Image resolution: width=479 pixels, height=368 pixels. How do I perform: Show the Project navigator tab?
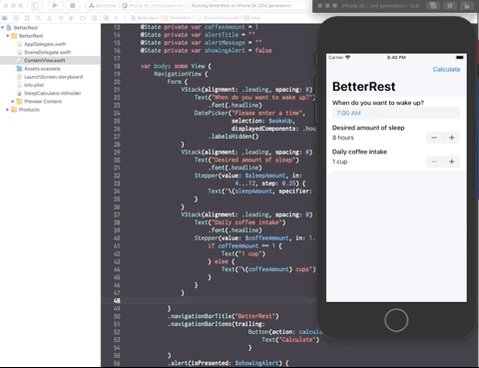click(5, 18)
